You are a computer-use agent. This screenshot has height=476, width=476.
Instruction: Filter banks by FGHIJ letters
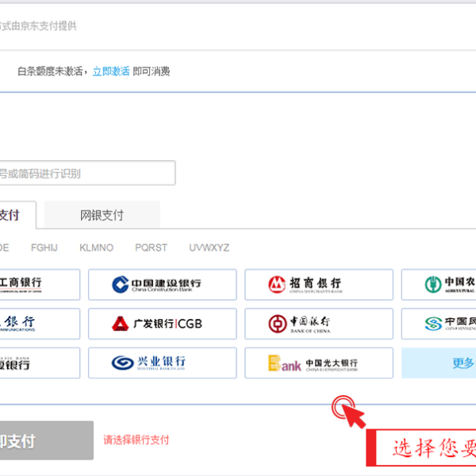(44, 248)
